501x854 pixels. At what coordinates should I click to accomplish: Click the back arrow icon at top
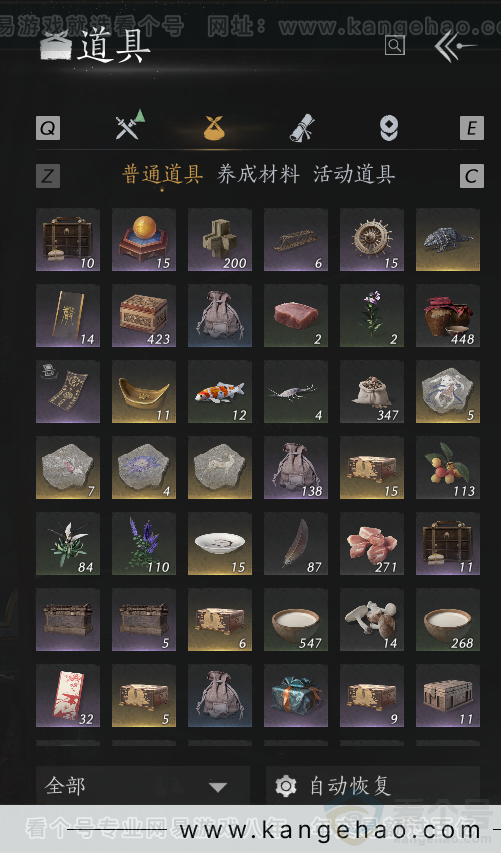point(455,46)
